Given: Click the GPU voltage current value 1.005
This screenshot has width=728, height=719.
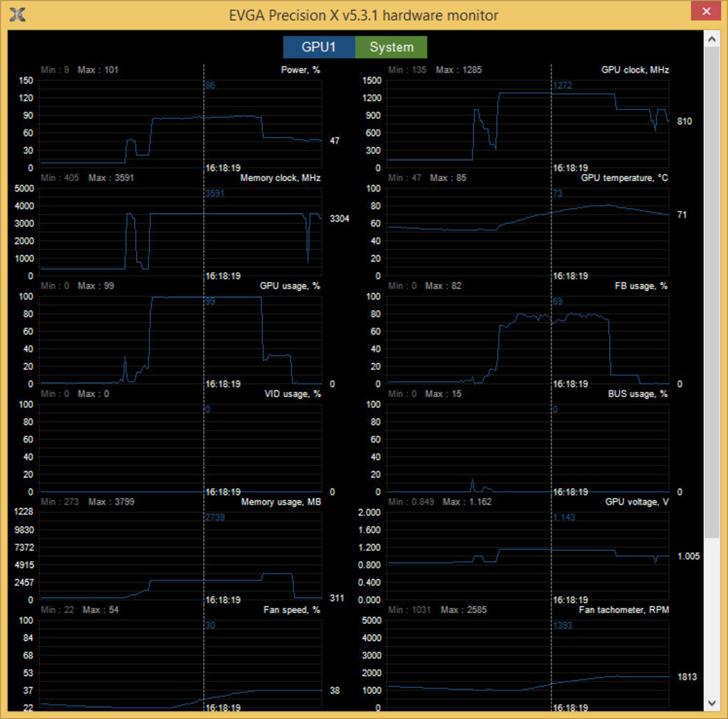Looking at the screenshot, I should pyautogui.click(x=689, y=557).
